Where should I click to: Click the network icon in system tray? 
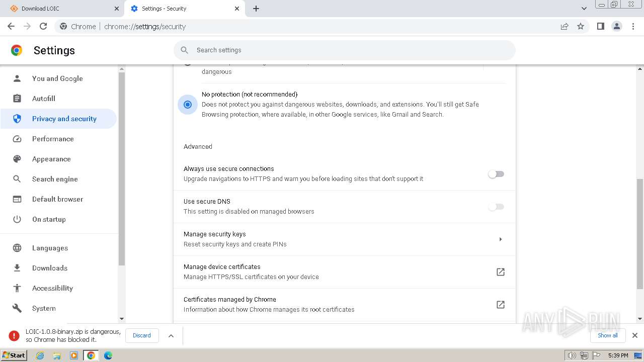584,355
